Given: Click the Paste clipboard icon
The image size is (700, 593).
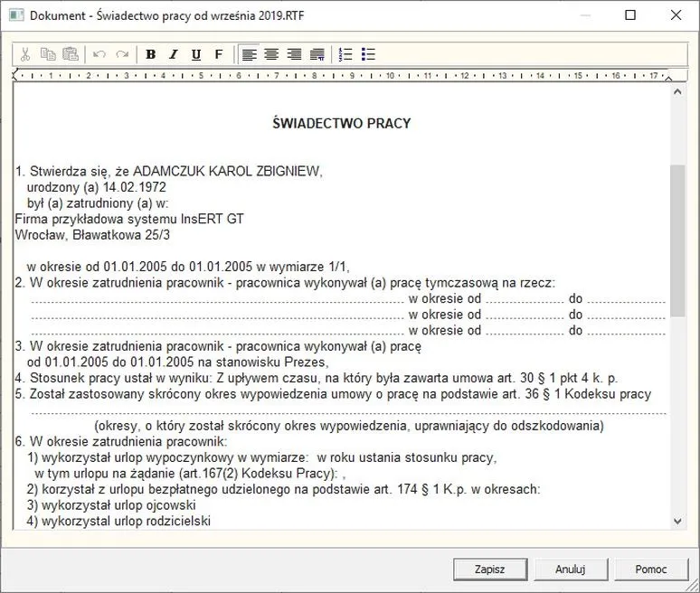Looking at the screenshot, I should [x=70, y=54].
